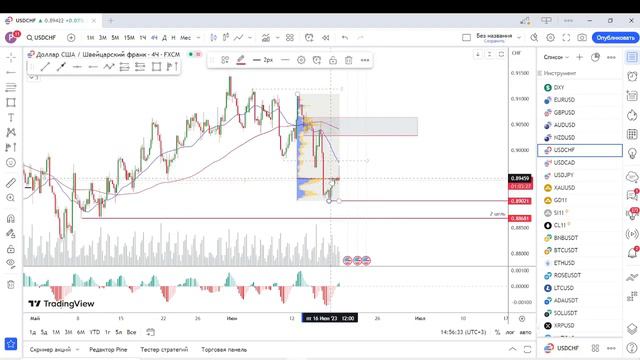The width and height of the screenshot is (640, 360).
Task: Open time axis settings icon
Action: (x=522, y=318)
